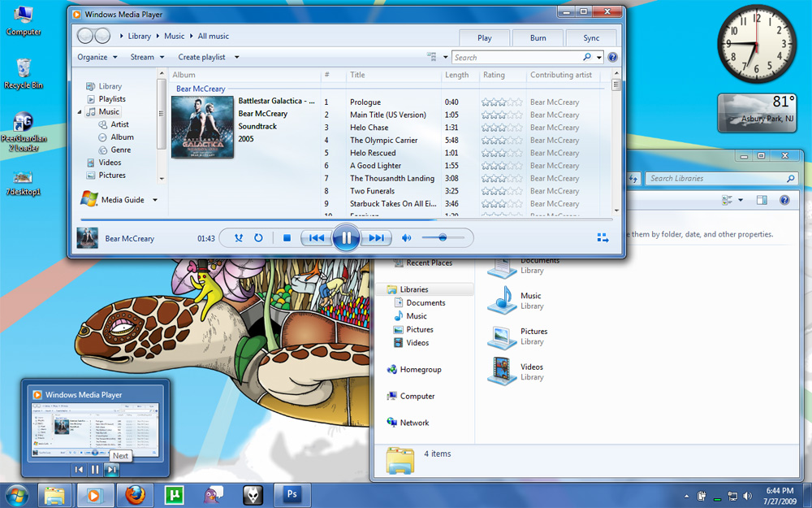
Task: Open the Windows Start button
Action: [x=18, y=495]
